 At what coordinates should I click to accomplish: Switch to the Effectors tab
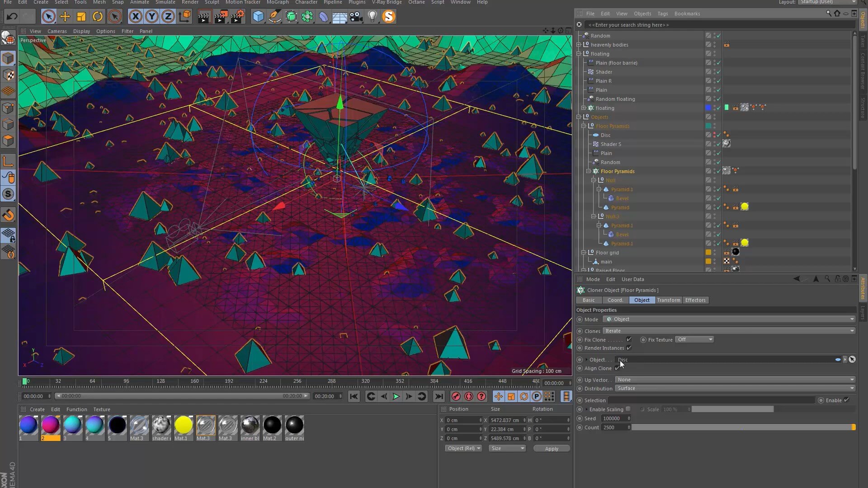click(x=695, y=300)
